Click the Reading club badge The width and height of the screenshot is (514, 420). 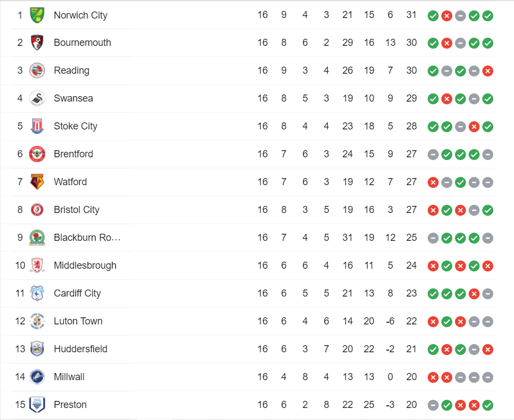click(x=37, y=70)
